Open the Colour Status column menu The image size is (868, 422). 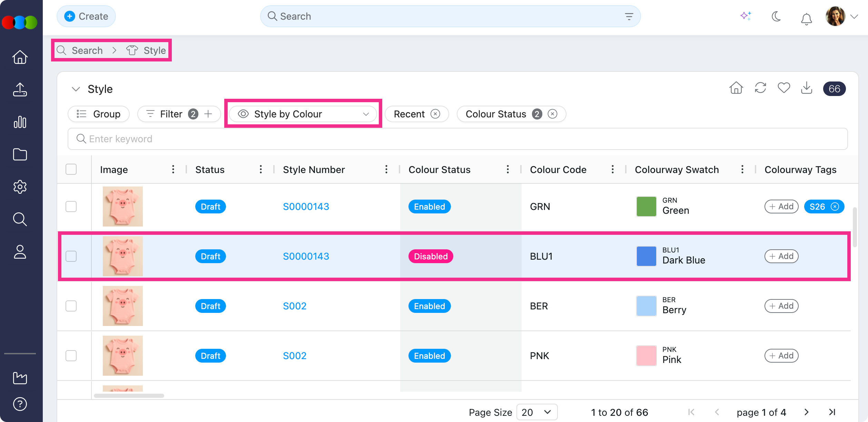507,169
